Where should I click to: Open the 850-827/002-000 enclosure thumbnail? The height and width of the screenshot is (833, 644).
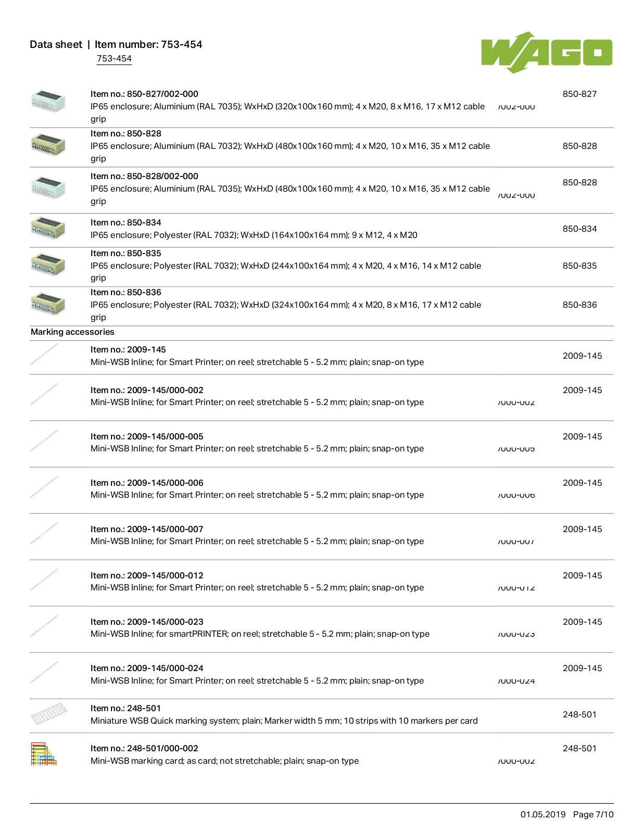pos(48,101)
